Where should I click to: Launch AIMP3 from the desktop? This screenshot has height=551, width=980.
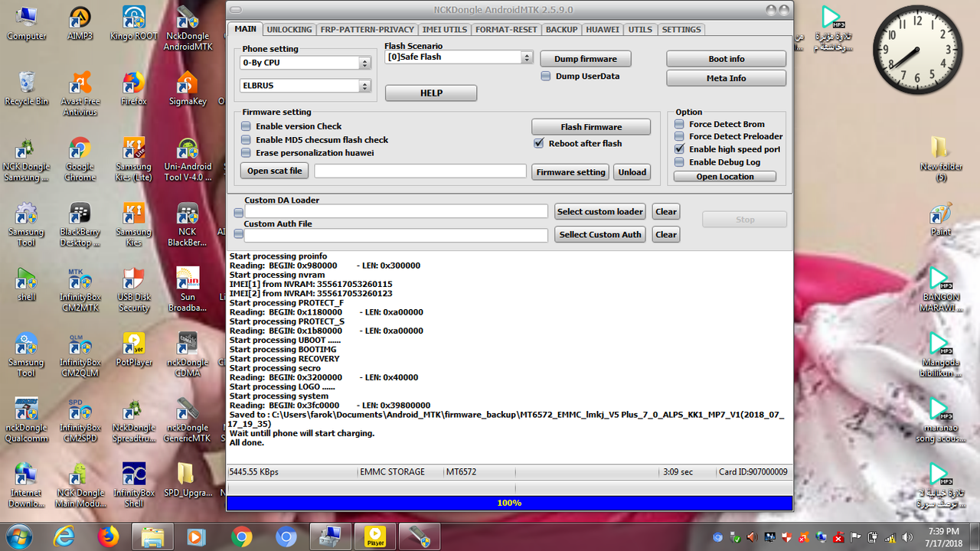(80, 23)
